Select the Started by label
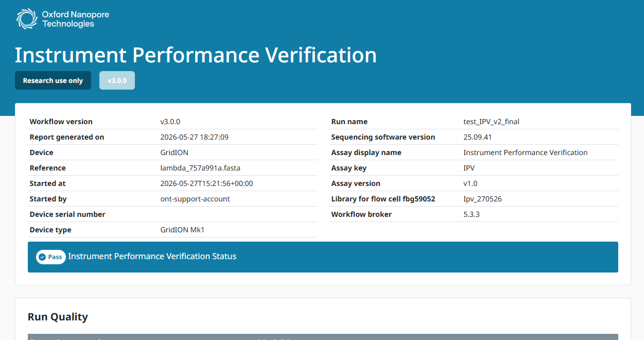The height and width of the screenshot is (340, 644). pos(48,199)
